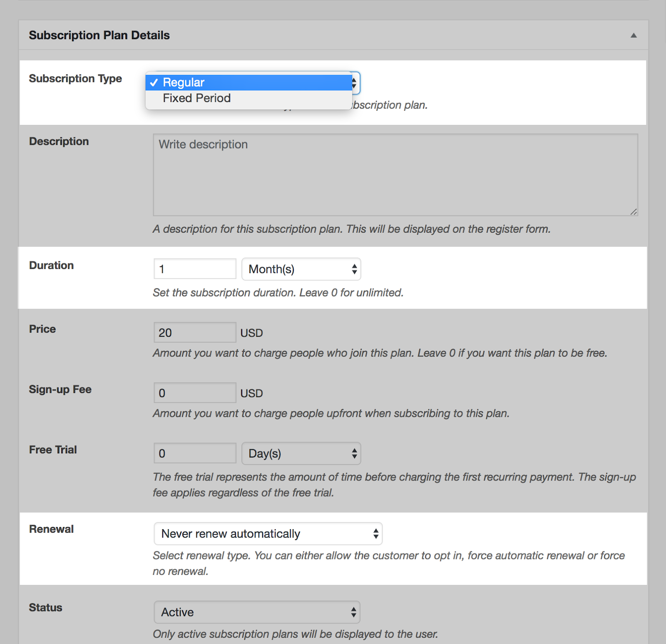Screen dimensions: 666x644
Task: Open the Day(s) free trial unit dropdown
Action: (301, 453)
